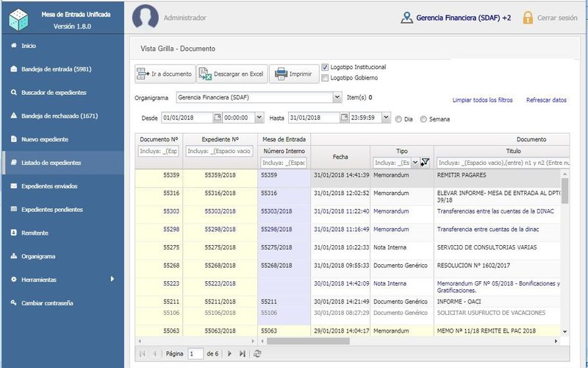
Task: Click the book icon beside Listado de expedientes
Action: (14, 163)
